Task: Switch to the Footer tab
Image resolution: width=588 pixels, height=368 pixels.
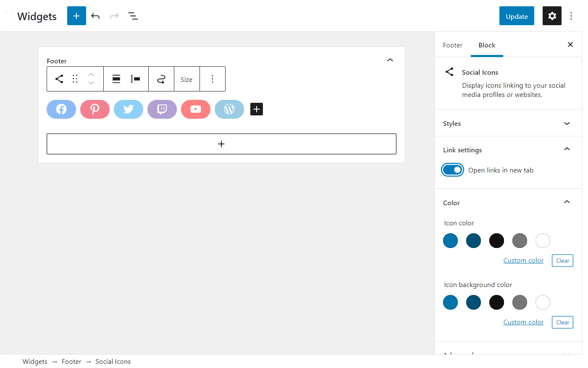Action: coord(453,45)
